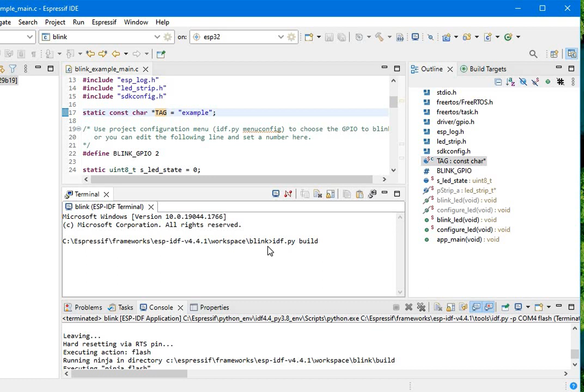Open the blink launch configuration dropdown
Viewport: 584px width, 392px height.
(x=157, y=37)
